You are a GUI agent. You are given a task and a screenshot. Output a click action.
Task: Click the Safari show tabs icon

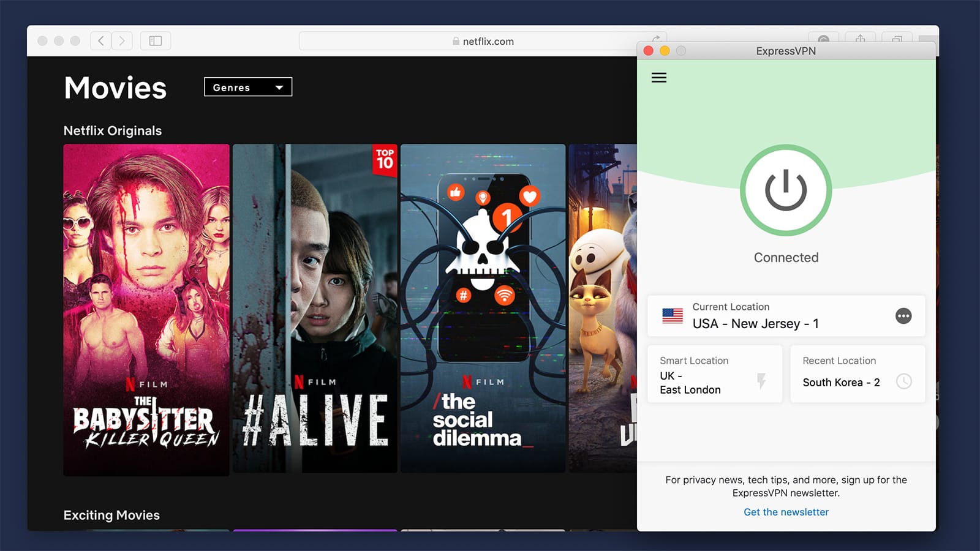tap(897, 38)
